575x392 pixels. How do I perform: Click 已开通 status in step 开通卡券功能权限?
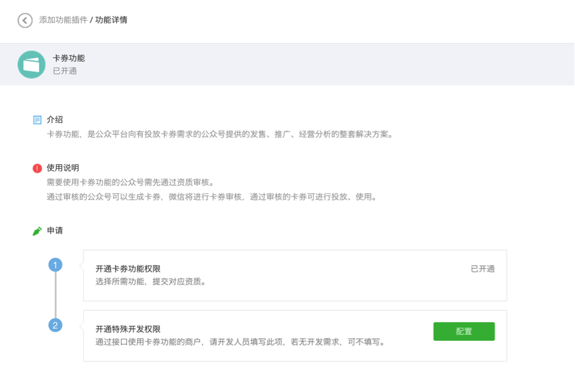click(x=483, y=269)
